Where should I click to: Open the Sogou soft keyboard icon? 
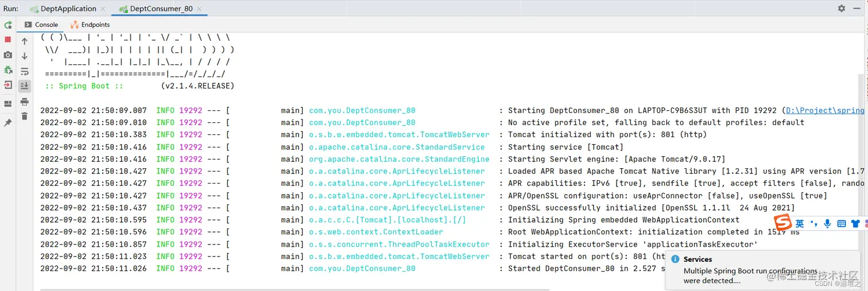click(x=842, y=224)
